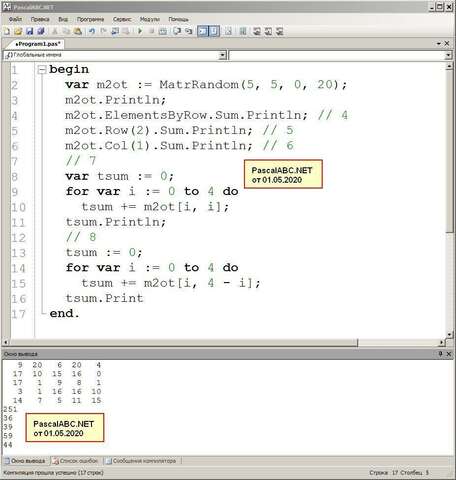Open the Глобальные имена dropdown

[223, 55]
